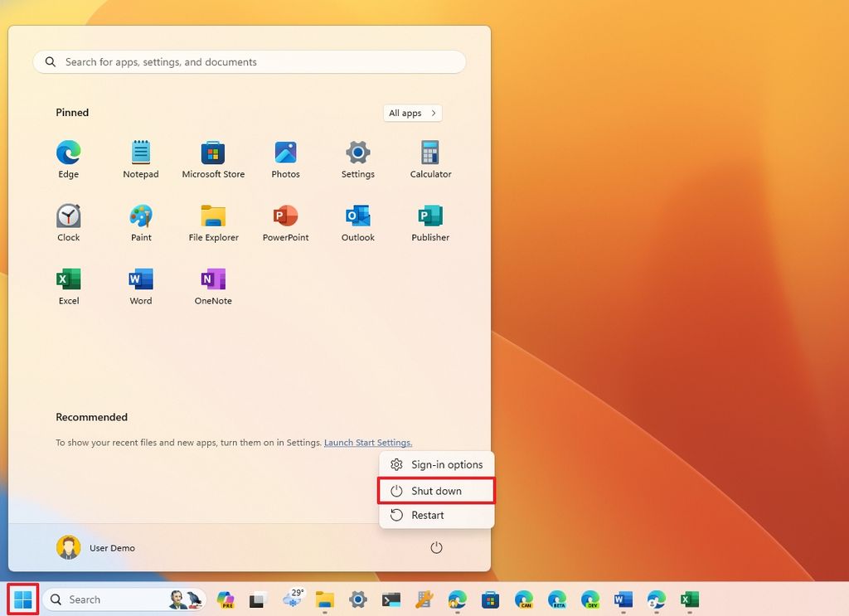Open Sign-in options from the power menu
849x616 pixels.
(437, 464)
